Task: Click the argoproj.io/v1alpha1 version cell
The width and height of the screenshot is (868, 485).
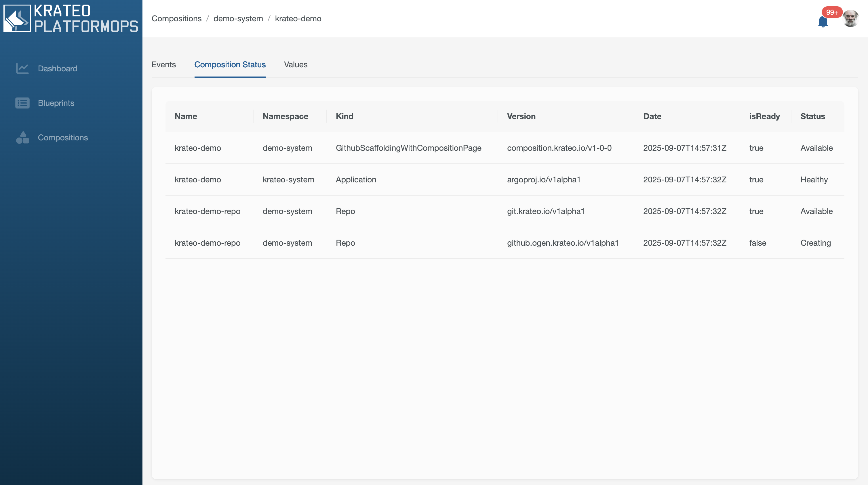Action: (544, 180)
